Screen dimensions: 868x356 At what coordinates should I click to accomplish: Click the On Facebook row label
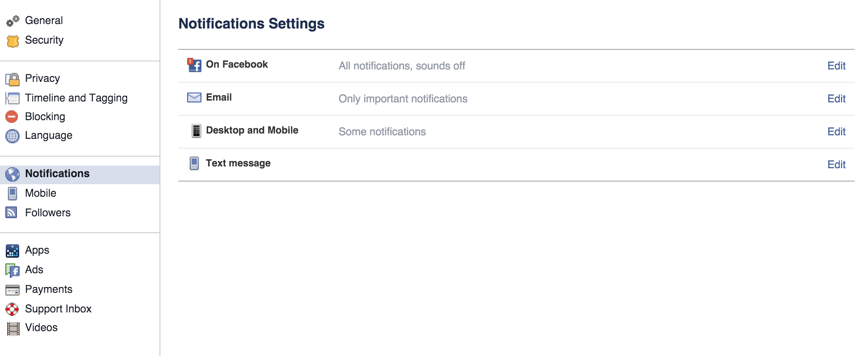237,65
